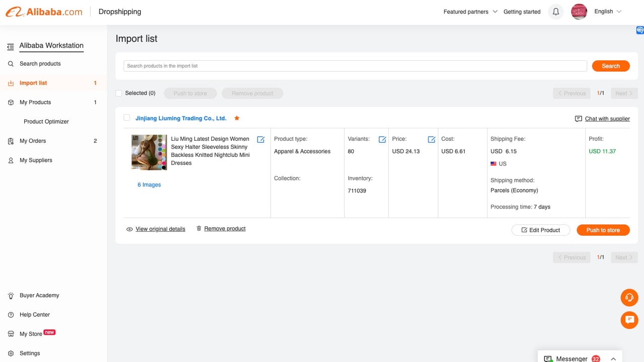
Task: Click the favorite star next to supplier name
Action: [237, 118]
